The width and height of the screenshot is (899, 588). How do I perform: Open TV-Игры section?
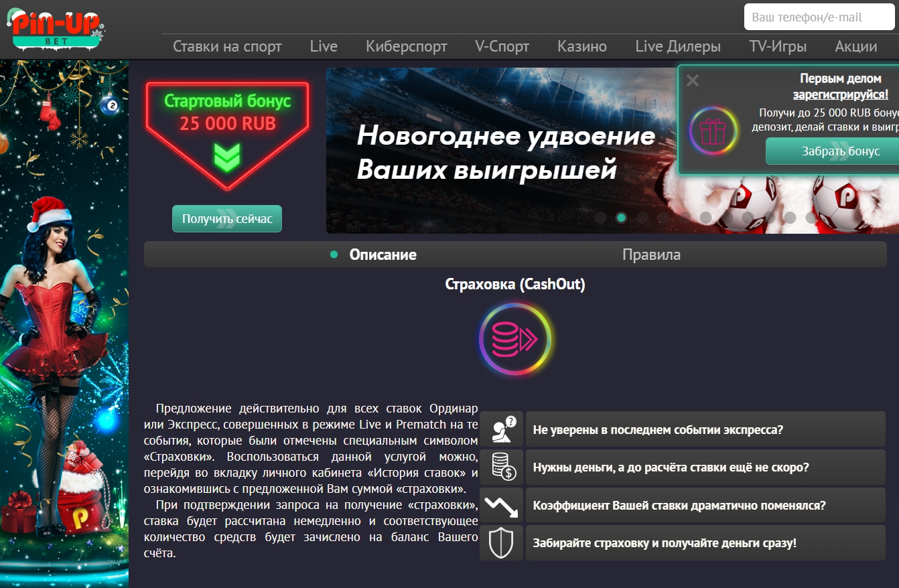(778, 47)
